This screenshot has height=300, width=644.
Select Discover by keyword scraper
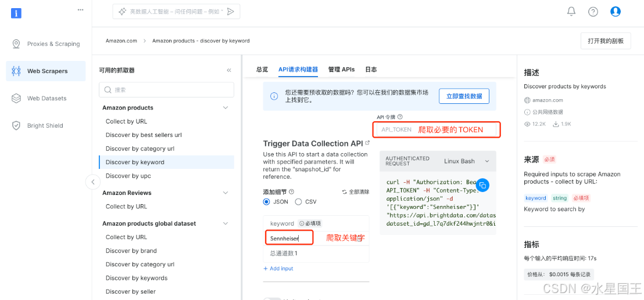point(166,162)
